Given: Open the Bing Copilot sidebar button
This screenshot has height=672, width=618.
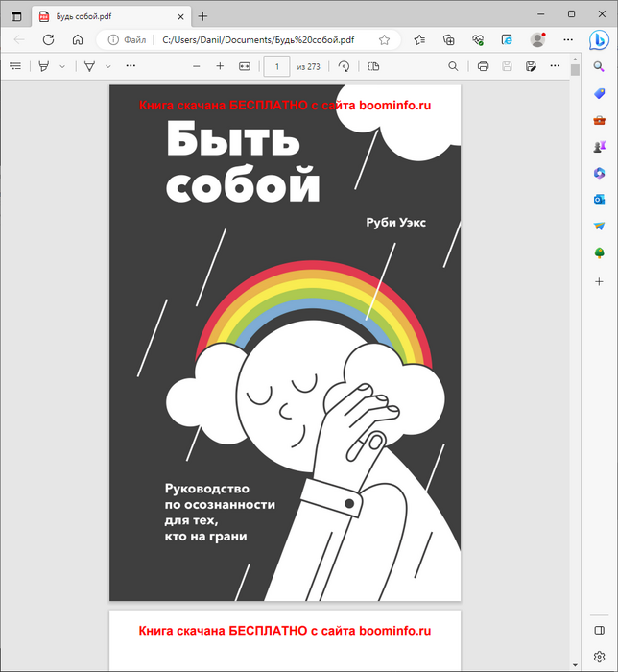Looking at the screenshot, I should click(x=599, y=40).
